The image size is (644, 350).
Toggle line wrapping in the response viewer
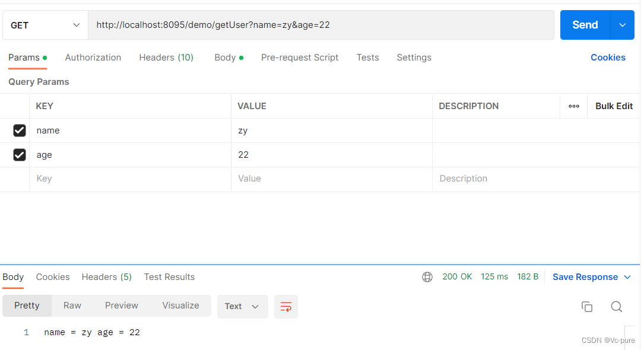[x=285, y=307]
